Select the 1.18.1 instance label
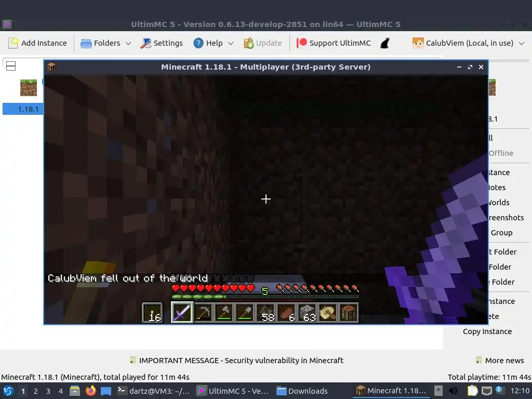The height and width of the screenshot is (399, 532). click(28, 109)
